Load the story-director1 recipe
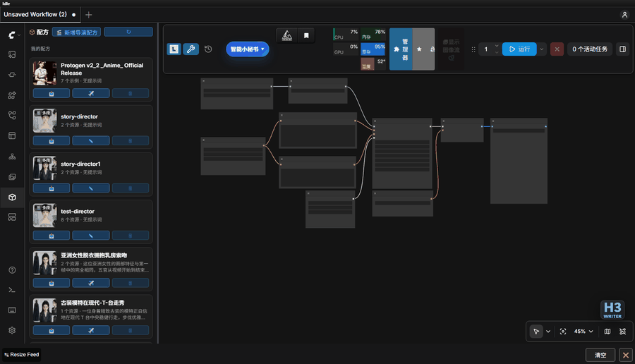Screen dimensions: 635x364 52,188
